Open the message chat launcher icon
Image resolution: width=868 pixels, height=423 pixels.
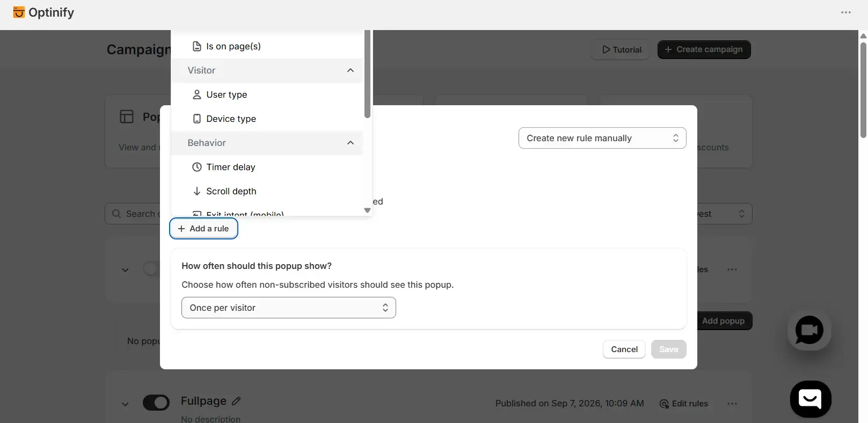pyautogui.click(x=811, y=399)
